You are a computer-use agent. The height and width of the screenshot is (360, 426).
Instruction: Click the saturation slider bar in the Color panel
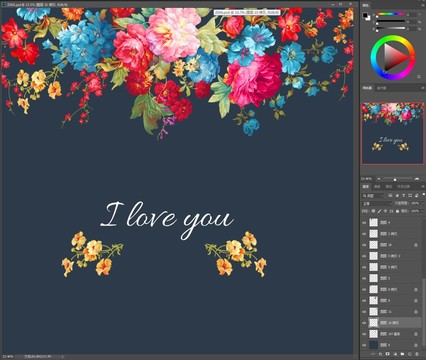(x=391, y=21)
